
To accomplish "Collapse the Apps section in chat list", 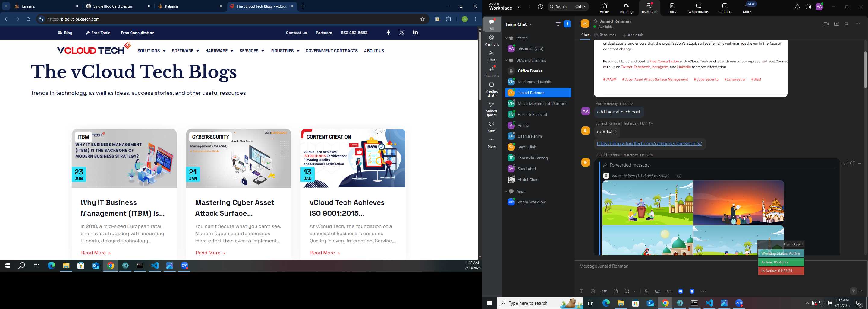I will tap(506, 191).
